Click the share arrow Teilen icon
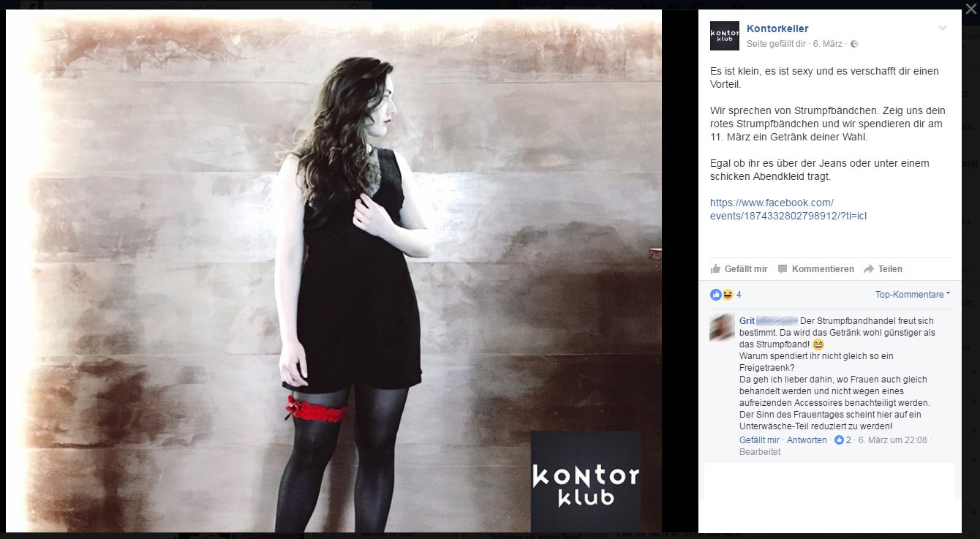The width and height of the screenshot is (980, 539). click(869, 269)
